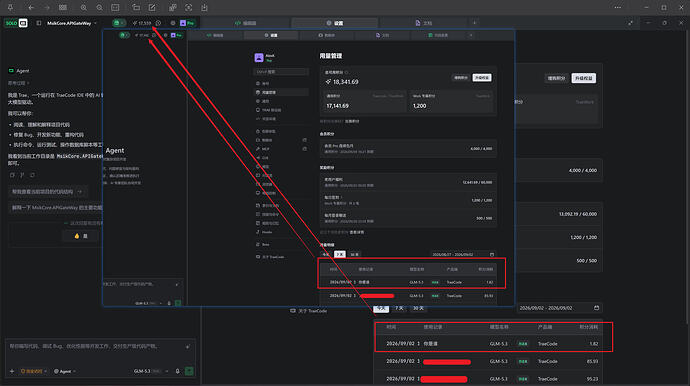
Task: Select 30天 filter in background usage table
Action: click(x=418, y=309)
